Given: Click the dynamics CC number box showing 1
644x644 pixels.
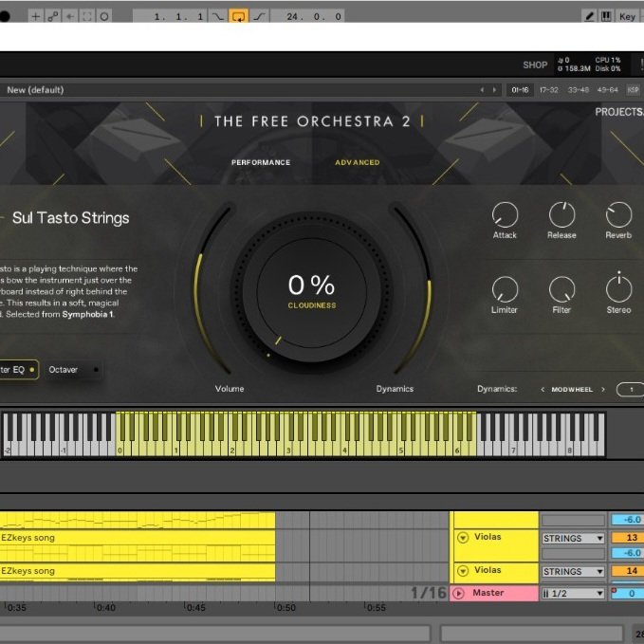Looking at the screenshot, I should tap(631, 390).
